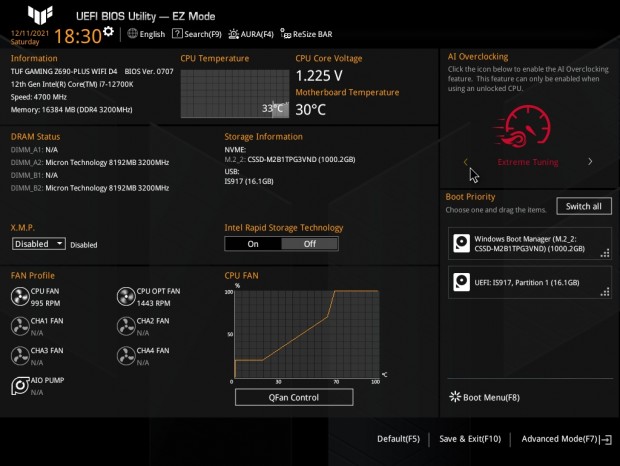
Task: Click the AI Overclocking speedometer icon
Action: click(x=523, y=126)
